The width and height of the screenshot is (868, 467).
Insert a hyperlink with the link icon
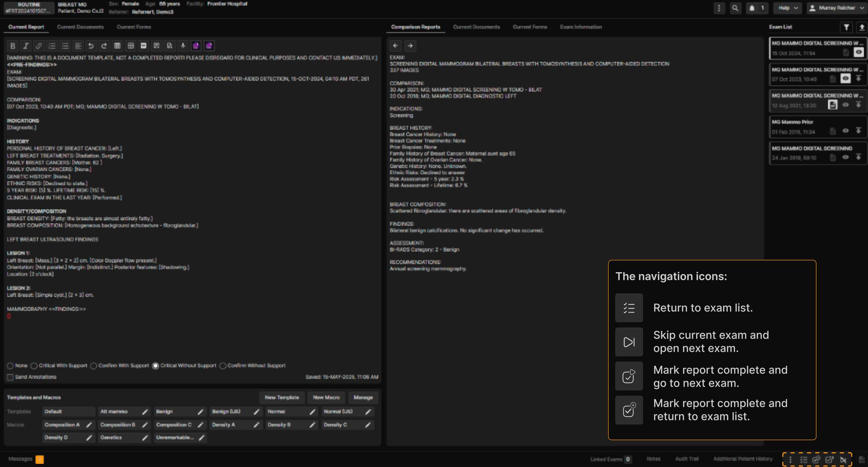[39, 46]
